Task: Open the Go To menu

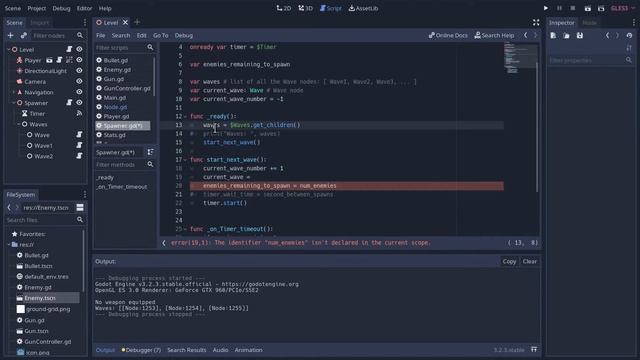Action: click(160, 36)
